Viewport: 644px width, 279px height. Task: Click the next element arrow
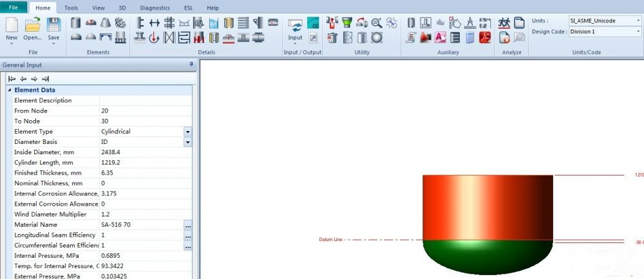[34, 78]
